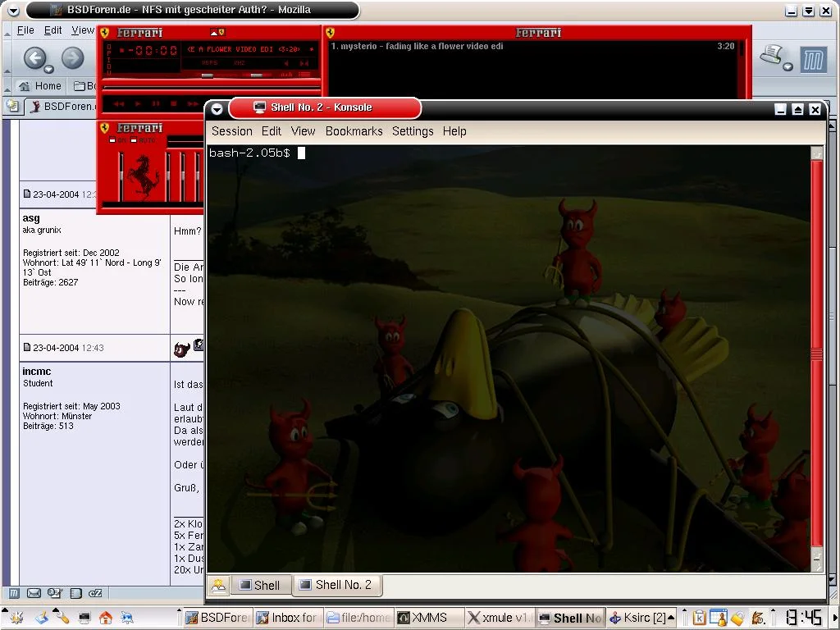
Task: Switch to Inbox taskbar entry
Action: pos(286,618)
